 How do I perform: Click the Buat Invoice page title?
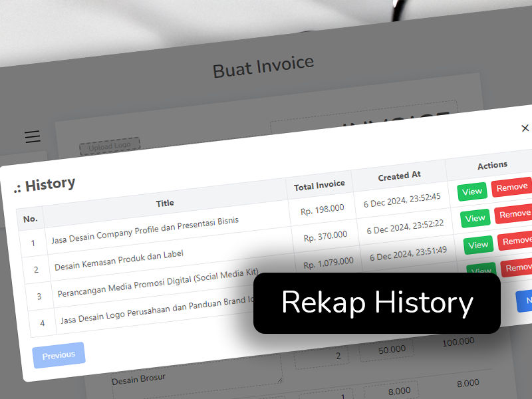[263, 66]
